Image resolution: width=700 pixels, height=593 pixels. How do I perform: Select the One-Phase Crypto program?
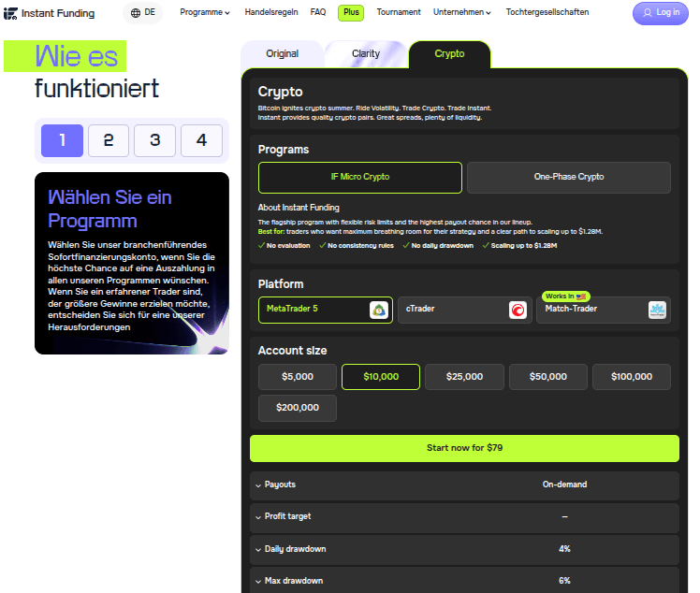pos(569,177)
